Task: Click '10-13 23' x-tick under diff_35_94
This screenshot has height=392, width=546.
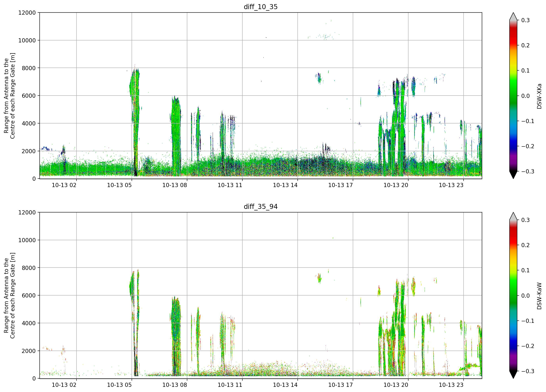Action: point(451,385)
